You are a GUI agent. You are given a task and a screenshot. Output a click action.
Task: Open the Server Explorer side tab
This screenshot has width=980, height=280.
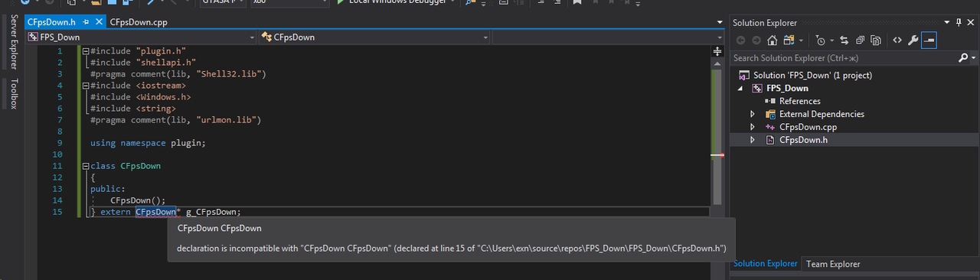[x=13, y=42]
